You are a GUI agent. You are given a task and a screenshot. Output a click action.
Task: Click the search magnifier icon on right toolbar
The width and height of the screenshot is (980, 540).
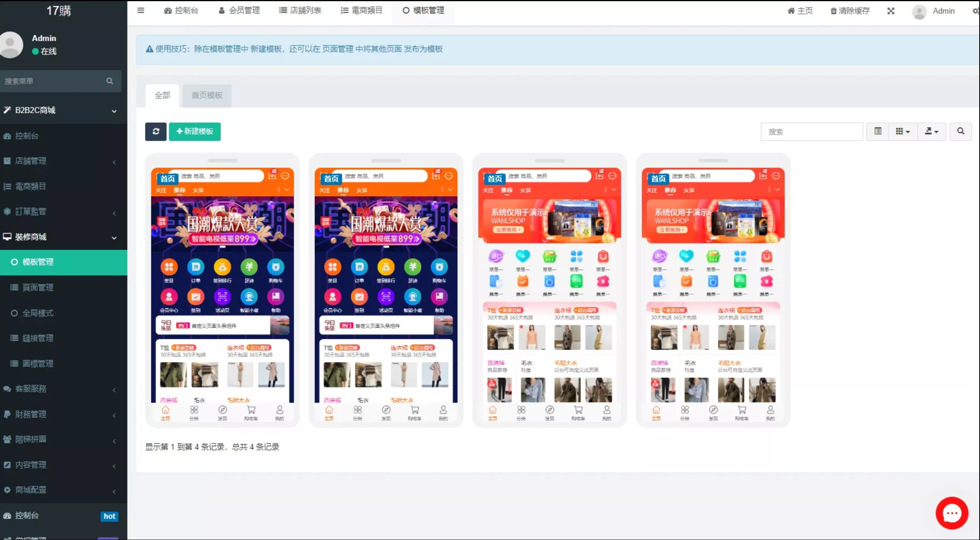tap(961, 131)
